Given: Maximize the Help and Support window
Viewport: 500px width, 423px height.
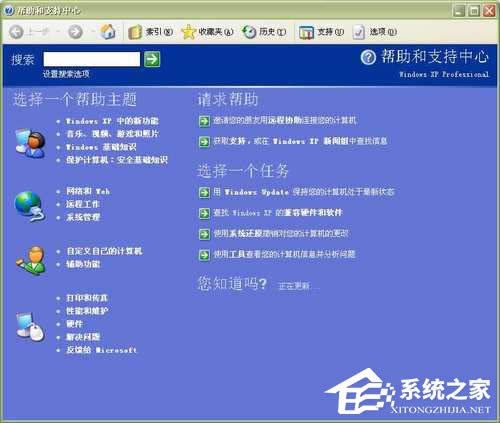Looking at the screenshot, I should click(x=474, y=11).
